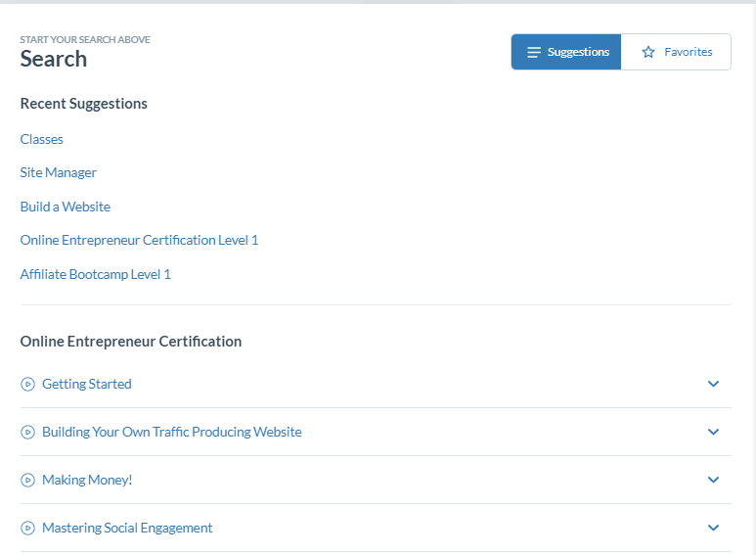Click the play icon next to Making Money!
Screen dimensions: 756x555
pyautogui.click(x=28, y=481)
